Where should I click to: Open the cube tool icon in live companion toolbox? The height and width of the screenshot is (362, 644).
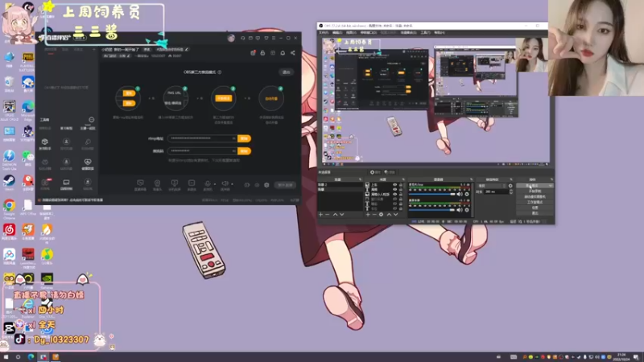[x=45, y=142]
